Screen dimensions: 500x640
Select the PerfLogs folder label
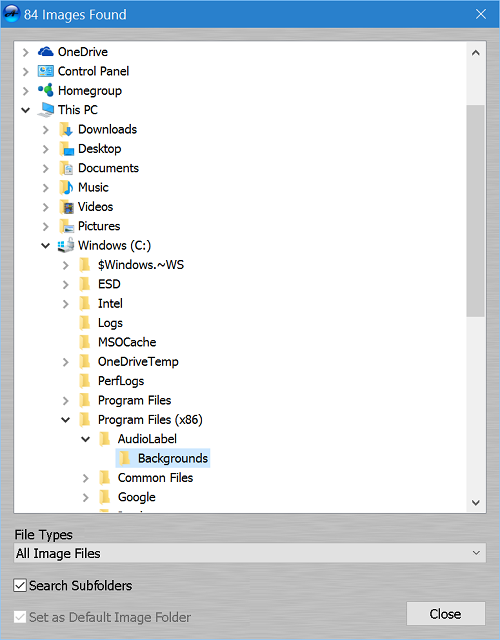(121, 381)
